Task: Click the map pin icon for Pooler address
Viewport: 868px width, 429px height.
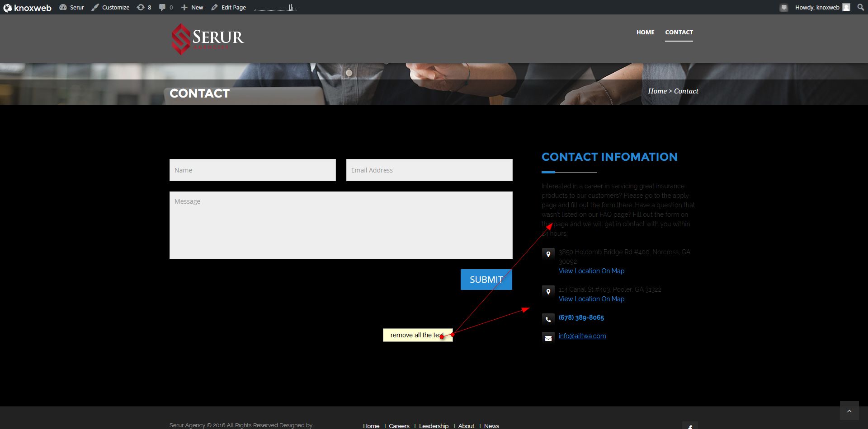Action: pyautogui.click(x=548, y=292)
